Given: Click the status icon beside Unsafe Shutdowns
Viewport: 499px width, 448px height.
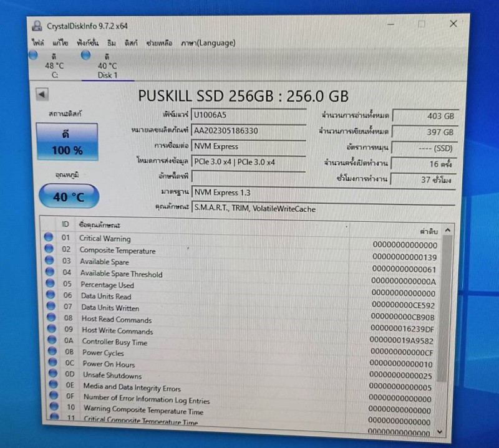Looking at the screenshot, I should 52,375.
